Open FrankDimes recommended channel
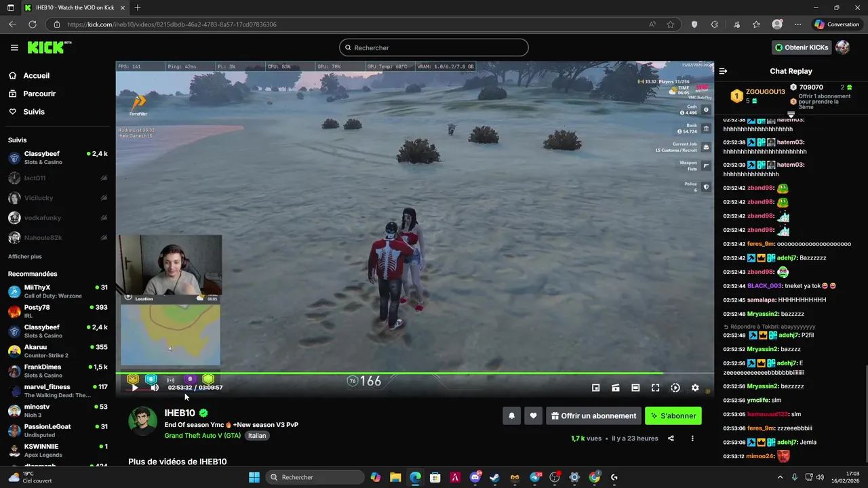The height and width of the screenshot is (488, 868). click(x=58, y=371)
